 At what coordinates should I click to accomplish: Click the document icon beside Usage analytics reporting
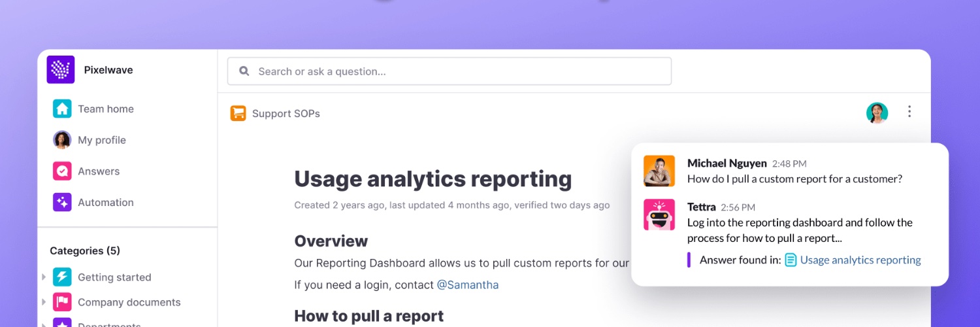click(x=791, y=260)
